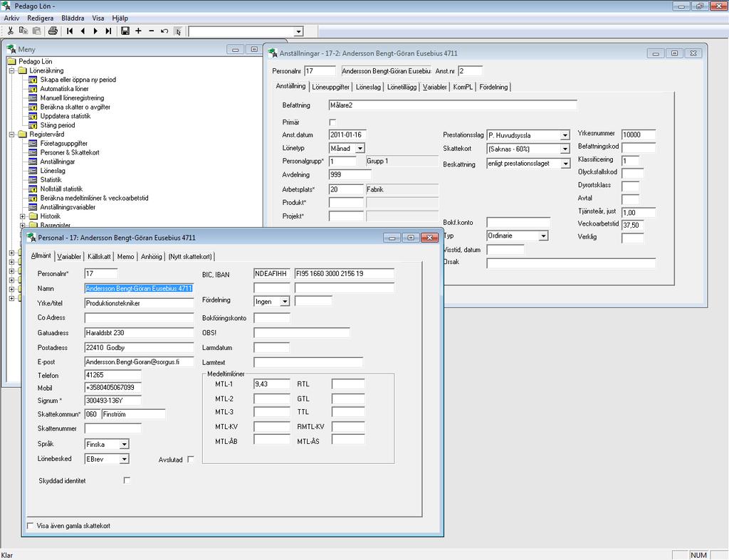Open the Redigera menu
Screen dimensions: 729x560
pos(41,18)
